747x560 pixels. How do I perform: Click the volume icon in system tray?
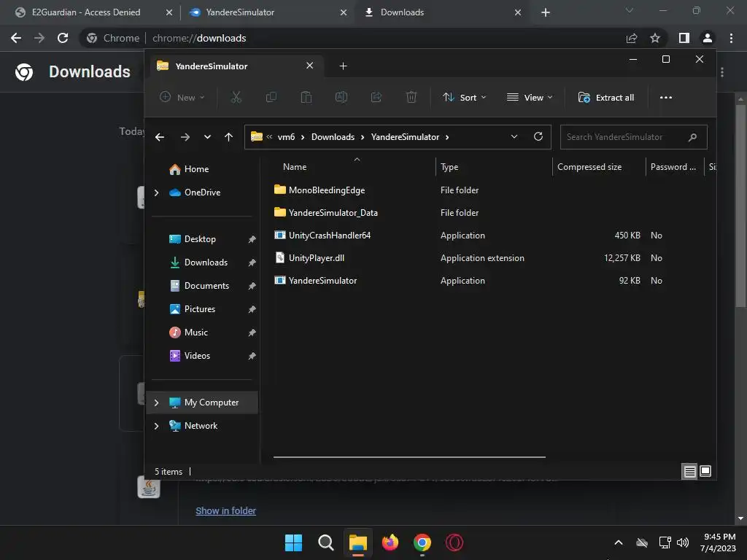click(683, 542)
